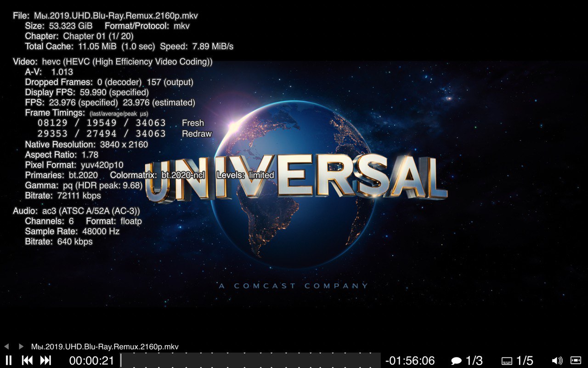Image resolution: width=588 pixels, height=368 pixels.
Task: Click the "Gamma: pq (HDR peak: 9.68)" stat
Action: click(84, 185)
